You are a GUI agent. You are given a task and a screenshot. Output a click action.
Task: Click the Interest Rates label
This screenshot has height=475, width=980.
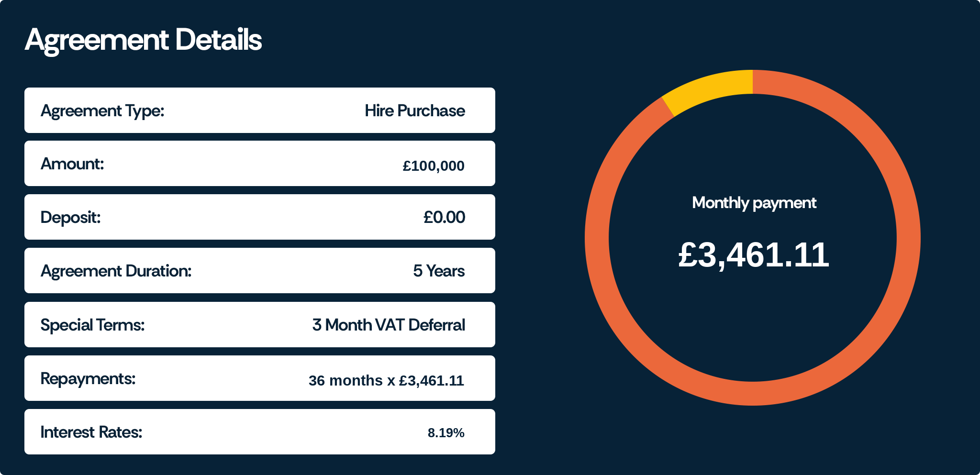pos(91,432)
